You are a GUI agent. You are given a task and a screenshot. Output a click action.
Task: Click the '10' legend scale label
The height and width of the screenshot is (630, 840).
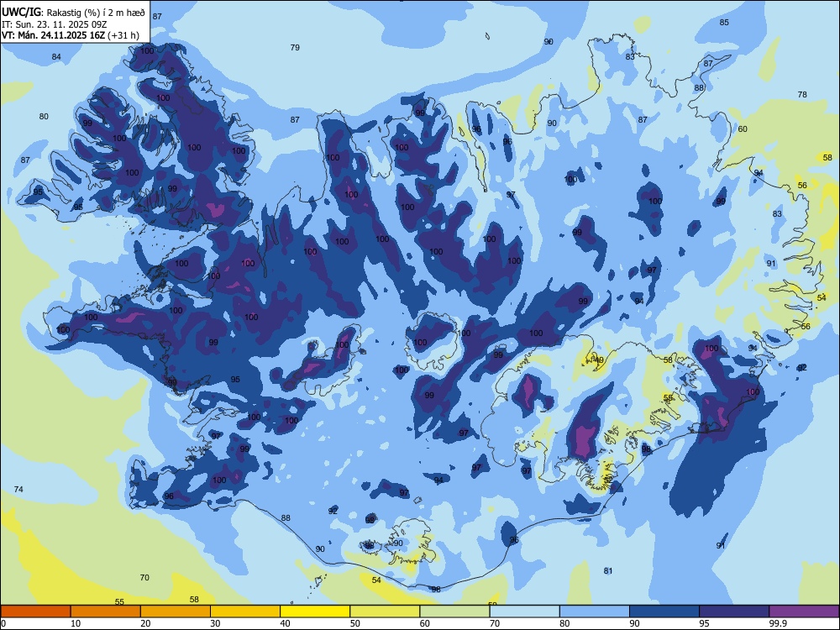[x=76, y=623]
